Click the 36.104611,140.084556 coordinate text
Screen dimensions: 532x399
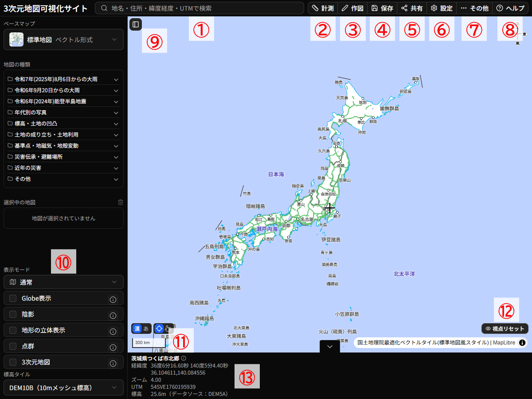click(178, 373)
